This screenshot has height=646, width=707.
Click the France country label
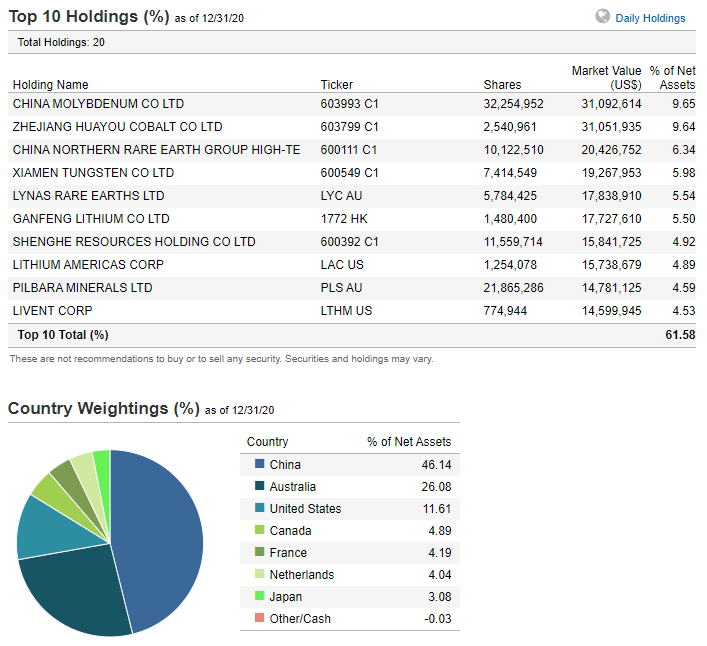(x=288, y=553)
